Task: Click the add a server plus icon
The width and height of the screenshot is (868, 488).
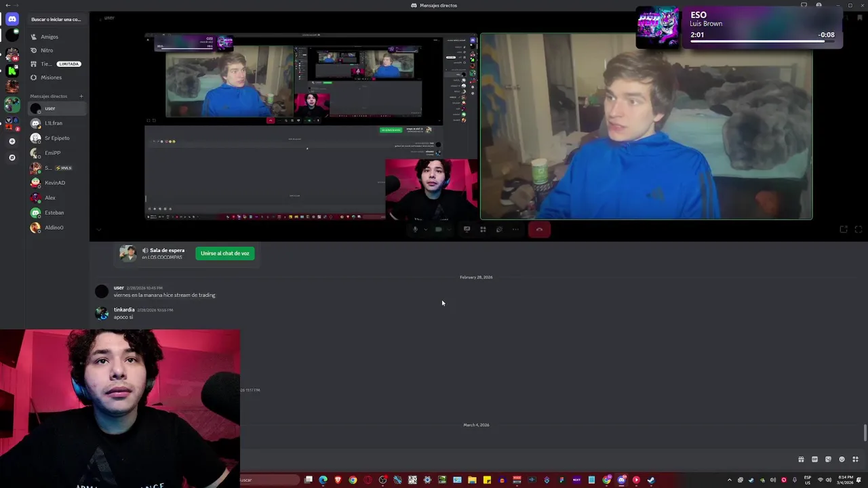Action: coord(12,141)
